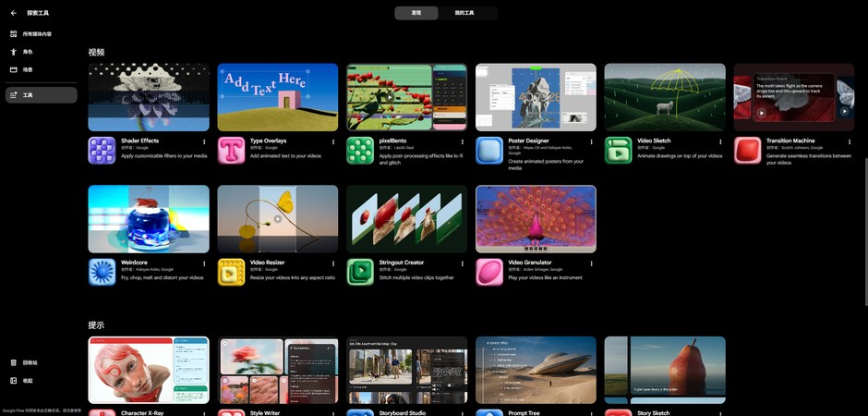
Task: Click the Shader Effects title
Action: [x=140, y=141]
